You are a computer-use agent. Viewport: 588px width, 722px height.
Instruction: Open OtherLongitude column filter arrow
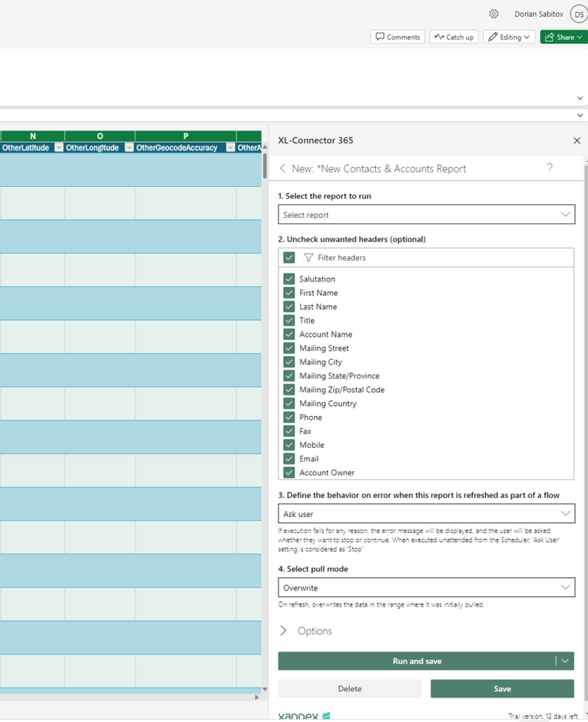[129, 147]
